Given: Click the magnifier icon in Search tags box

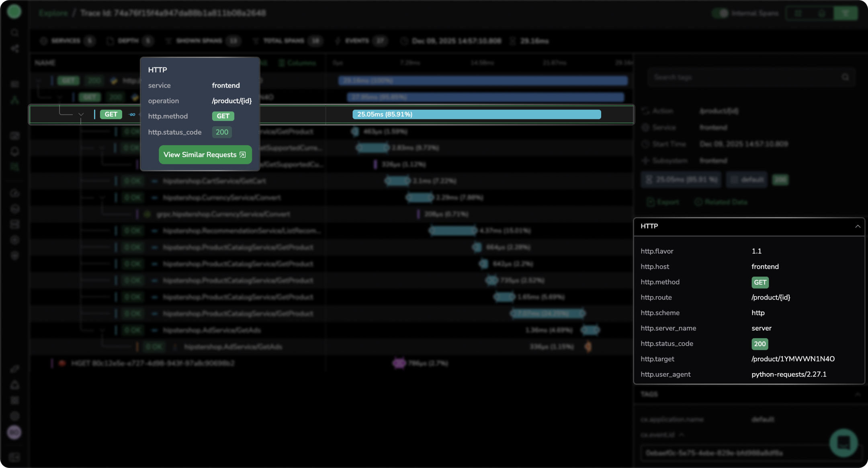Looking at the screenshot, I should tap(845, 77).
